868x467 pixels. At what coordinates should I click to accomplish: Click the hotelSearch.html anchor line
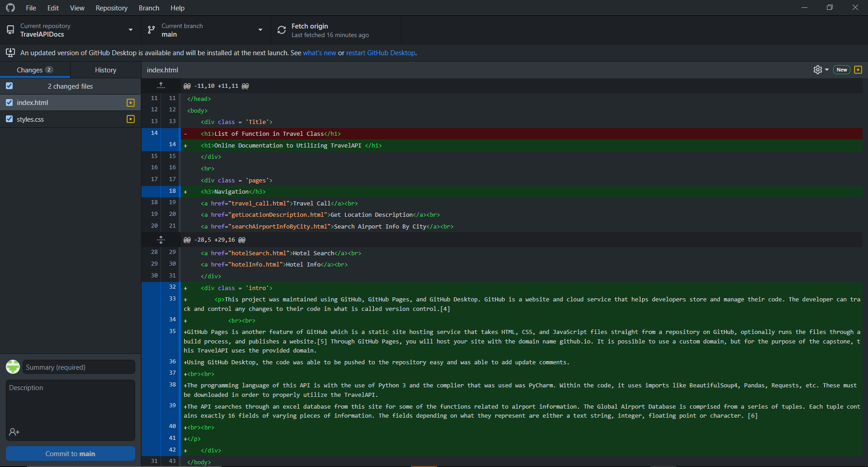(x=522, y=253)
